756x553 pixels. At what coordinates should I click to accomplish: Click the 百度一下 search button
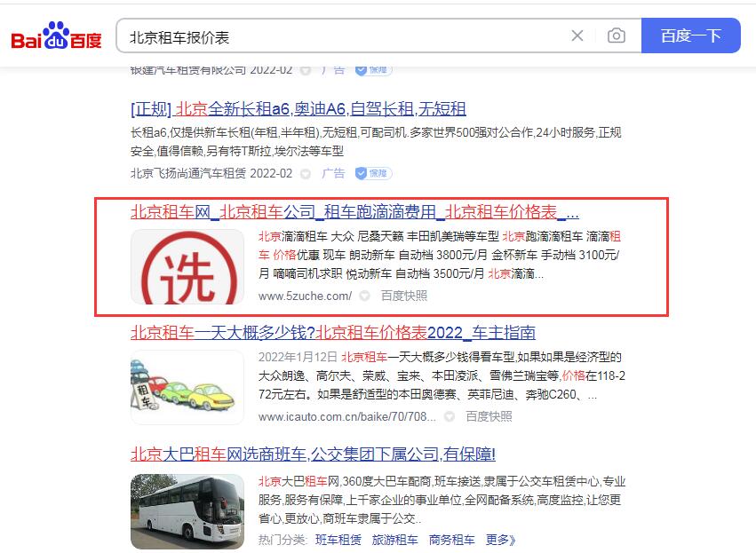(x=690, y=36)
